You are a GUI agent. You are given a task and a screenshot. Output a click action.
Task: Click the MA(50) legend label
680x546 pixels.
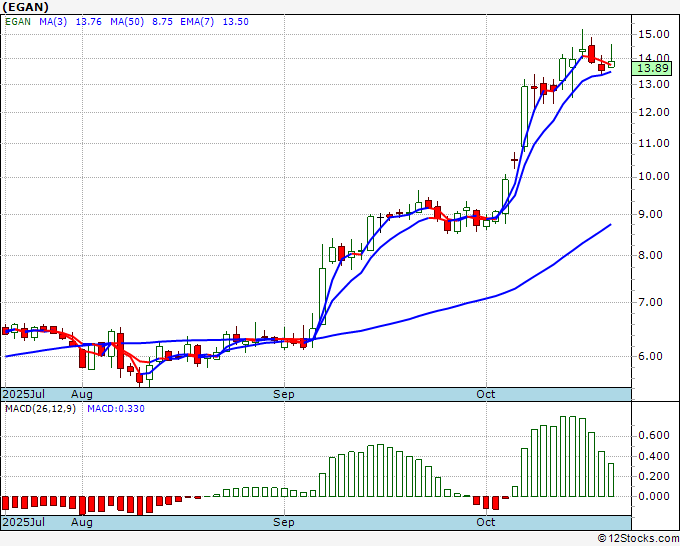(127, 22)
